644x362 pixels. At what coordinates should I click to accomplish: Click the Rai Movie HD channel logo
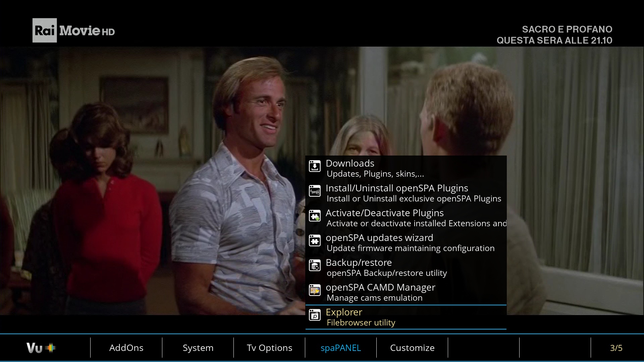pyautogui.click(x=73, y=31)
